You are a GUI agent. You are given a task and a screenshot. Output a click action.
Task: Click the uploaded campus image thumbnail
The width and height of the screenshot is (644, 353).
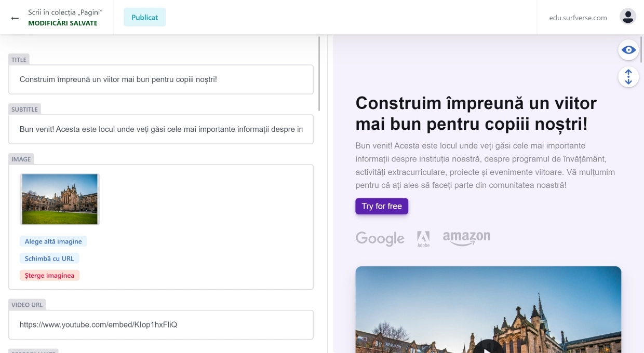[x=59, y=199]
